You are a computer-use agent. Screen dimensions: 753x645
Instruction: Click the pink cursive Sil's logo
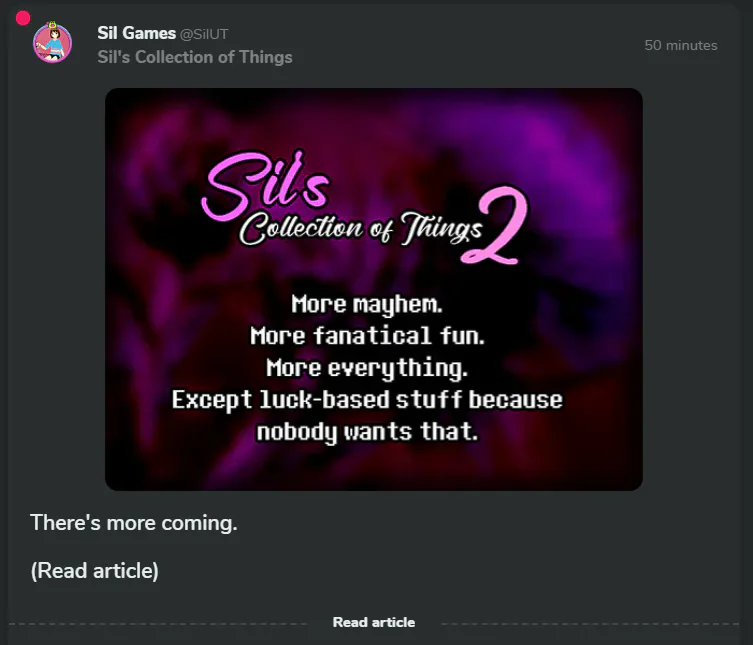coord(267,184)
